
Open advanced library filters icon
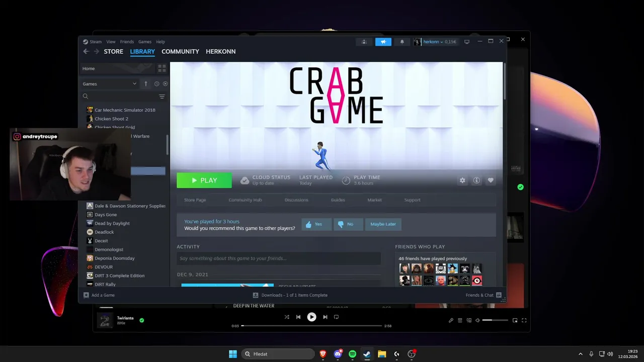pyautogui.click(x=162, y=97)
